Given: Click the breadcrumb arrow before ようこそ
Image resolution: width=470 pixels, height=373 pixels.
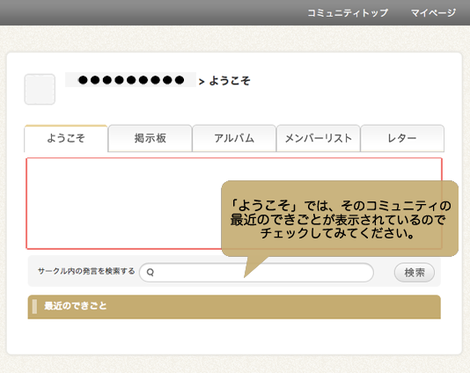Looking at the screenshot, I should pyautogui.click(x=201, y=82).
